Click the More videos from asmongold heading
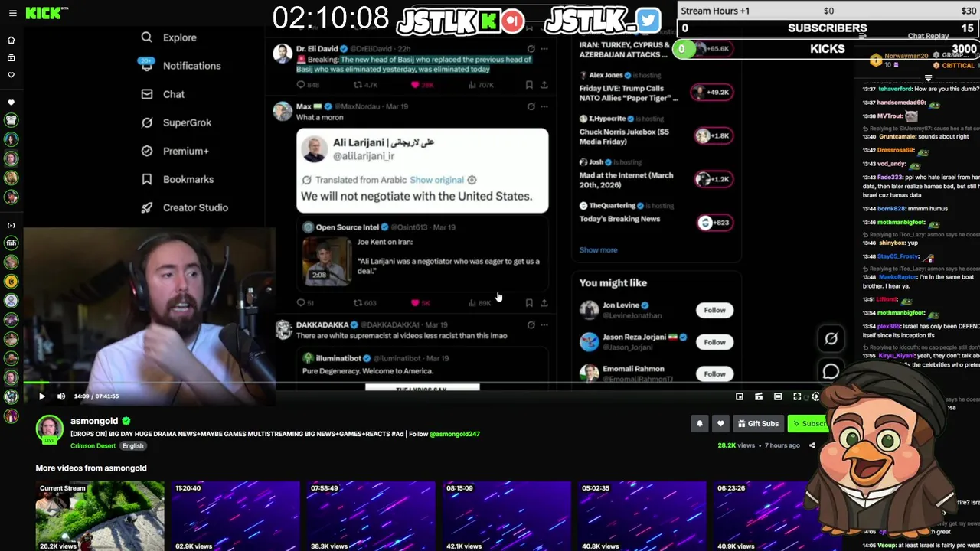 (91, 468)
